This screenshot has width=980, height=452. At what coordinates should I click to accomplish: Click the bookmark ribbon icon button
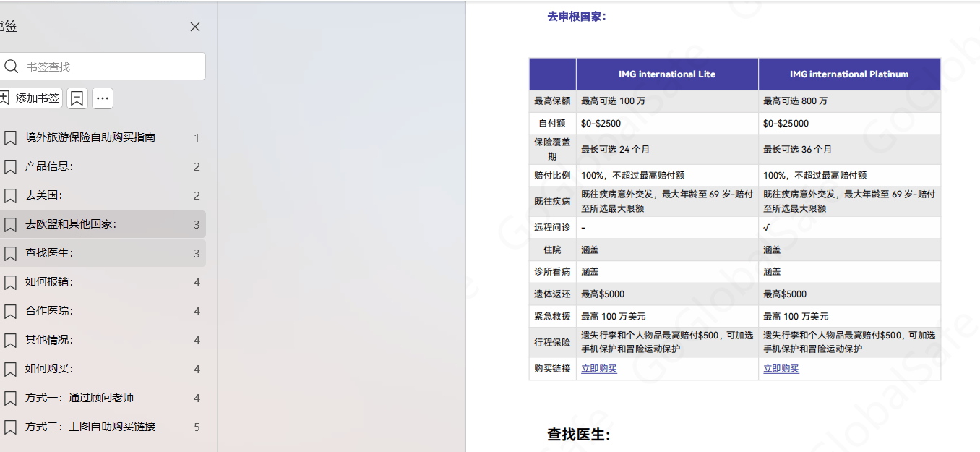77,98
